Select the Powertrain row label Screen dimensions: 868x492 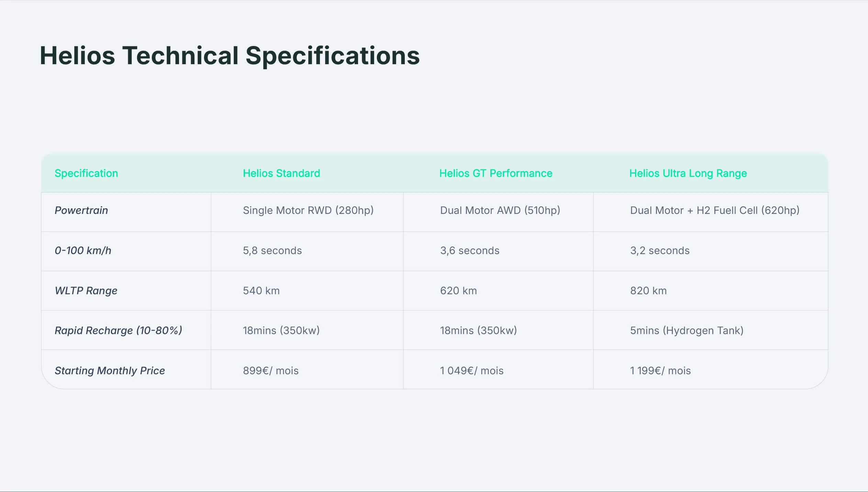tap(81, 210)
